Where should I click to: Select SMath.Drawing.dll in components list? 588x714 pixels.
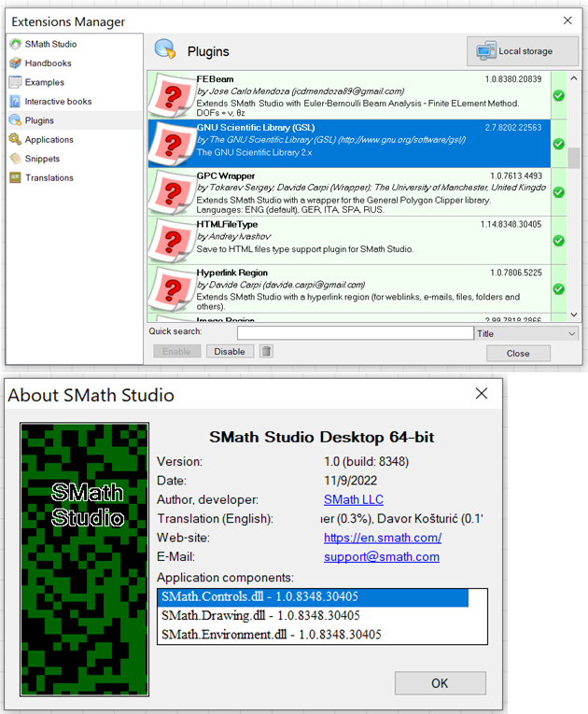click(x=260, y=616)
